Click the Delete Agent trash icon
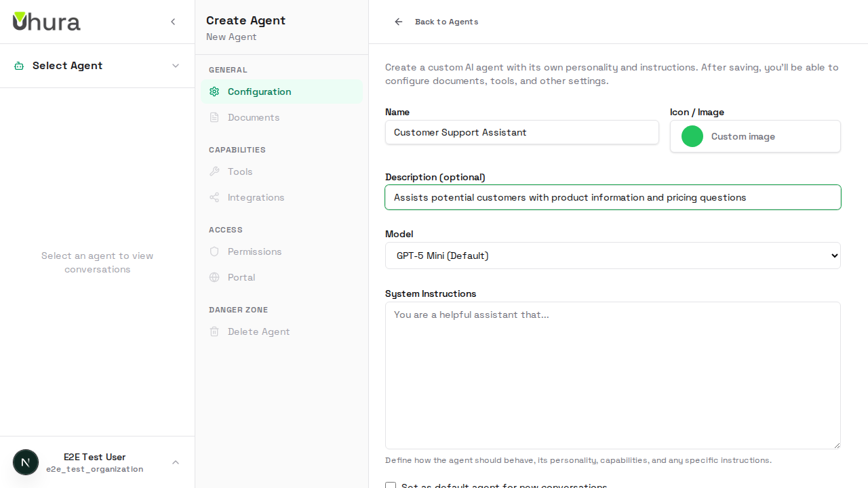 point(214,331)
